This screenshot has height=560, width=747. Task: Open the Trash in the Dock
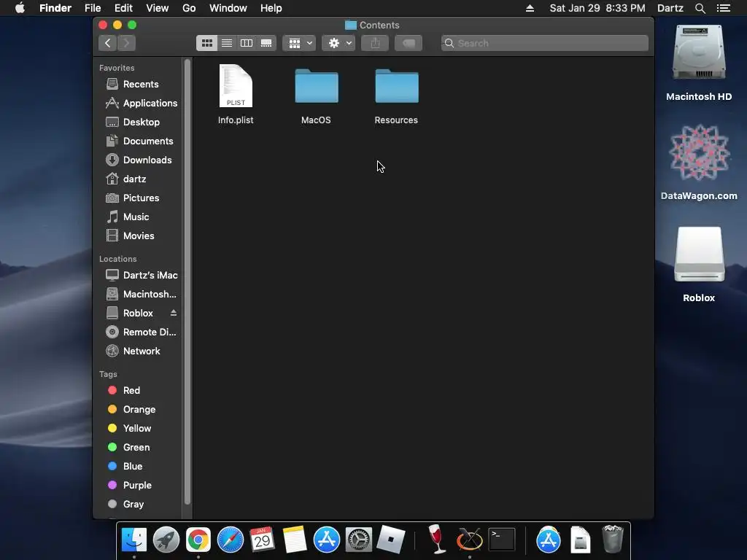click(613, 540)
